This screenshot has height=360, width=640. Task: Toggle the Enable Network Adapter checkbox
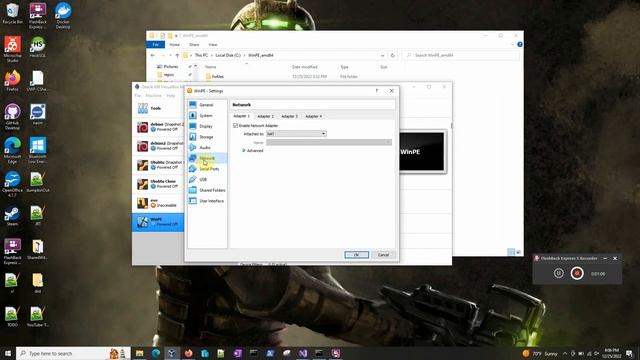(x=236, y=126)
